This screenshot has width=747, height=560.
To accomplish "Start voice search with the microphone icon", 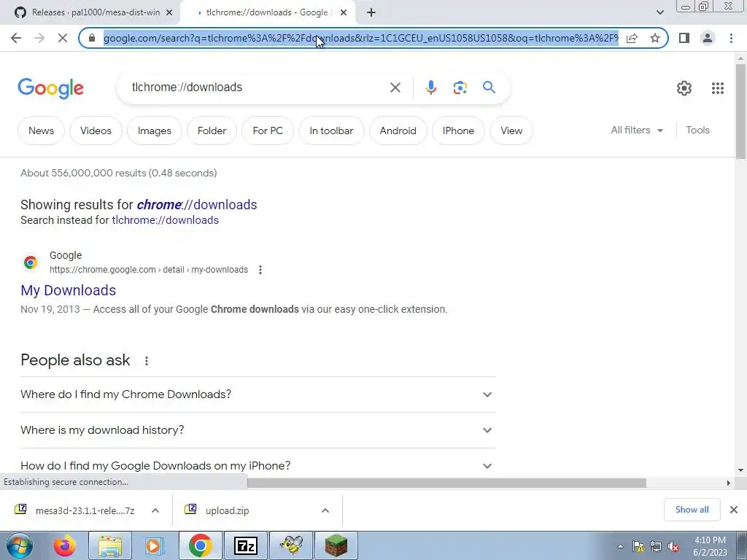I will click(x=430, y=87).
